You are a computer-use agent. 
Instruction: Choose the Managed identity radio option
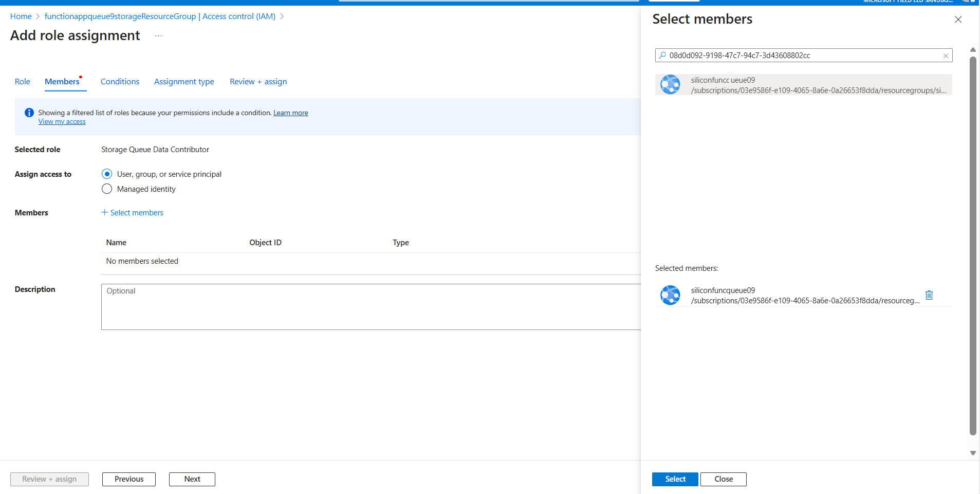click(107, 189)
